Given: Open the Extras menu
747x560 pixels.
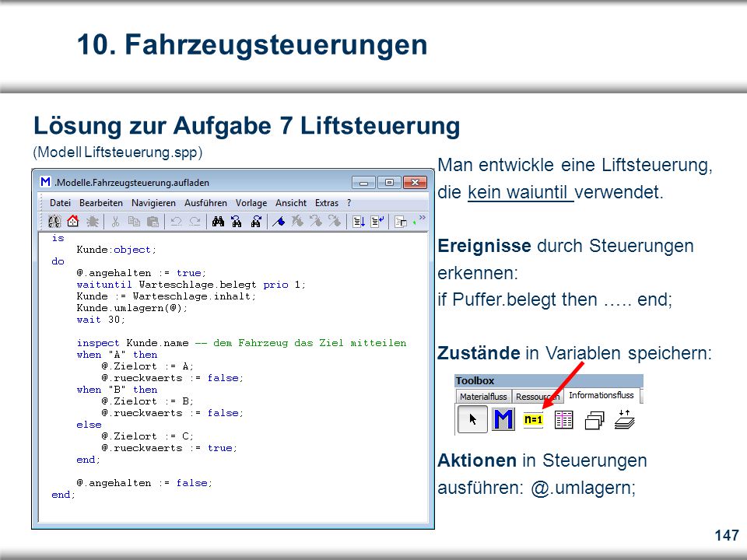Looking at the screenshot, I should tap(327, 203).
